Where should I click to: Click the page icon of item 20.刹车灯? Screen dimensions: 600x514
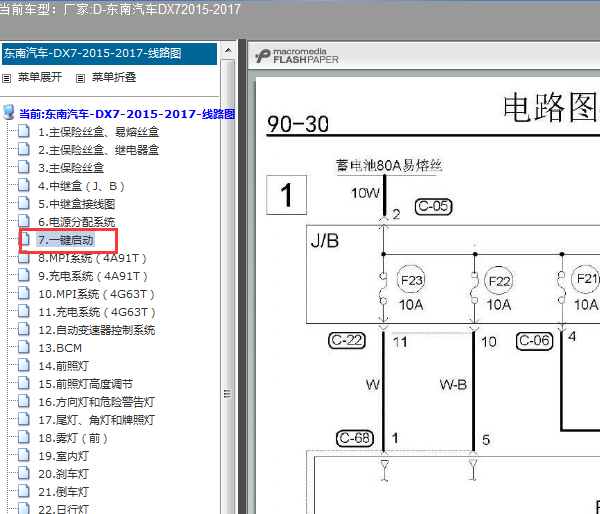(x=24, y=473)
